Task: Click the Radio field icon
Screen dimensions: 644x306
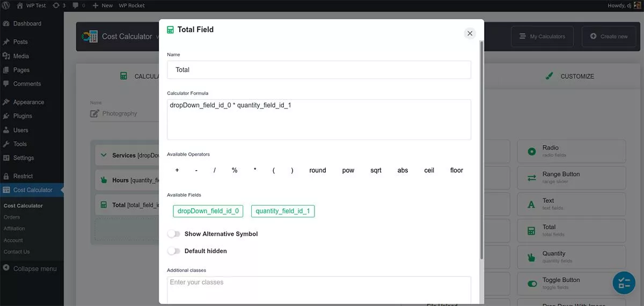Action: pyautogui.click(x=532, y=151)
